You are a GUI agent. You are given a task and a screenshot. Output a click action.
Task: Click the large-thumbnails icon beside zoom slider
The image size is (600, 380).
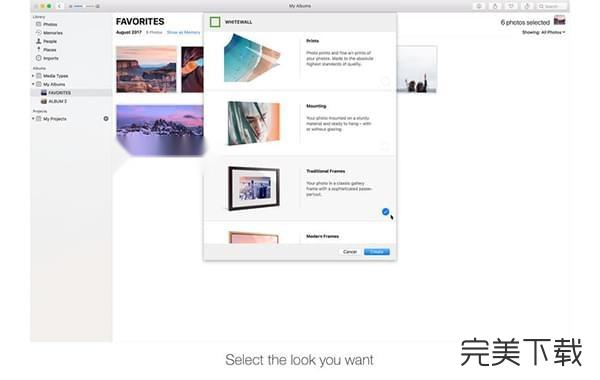98,6
